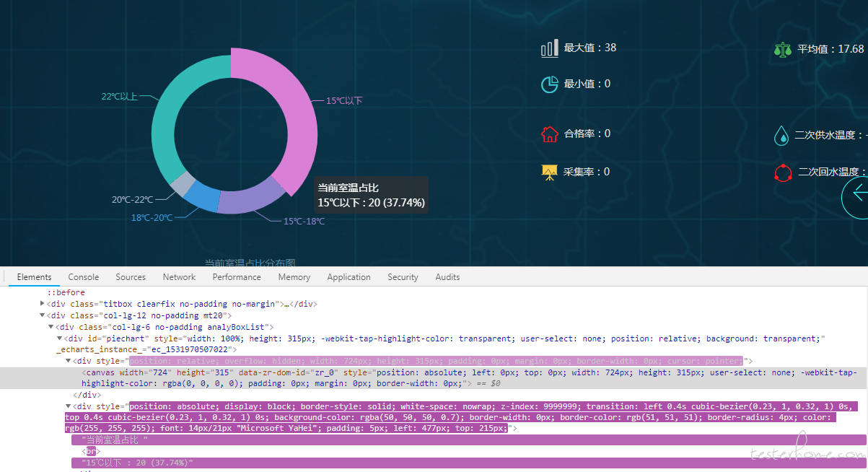Open the Audits tab
This screenshot has height=472, width=868.
(x=447, y=277)
